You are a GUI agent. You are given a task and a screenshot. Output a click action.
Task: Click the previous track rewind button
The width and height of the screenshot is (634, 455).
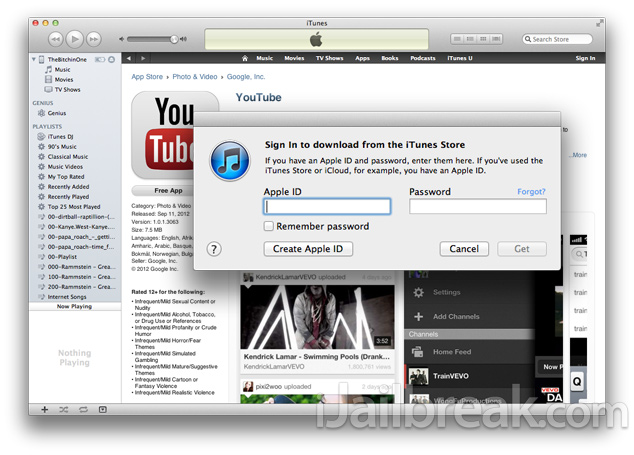[x=55, y=39]
